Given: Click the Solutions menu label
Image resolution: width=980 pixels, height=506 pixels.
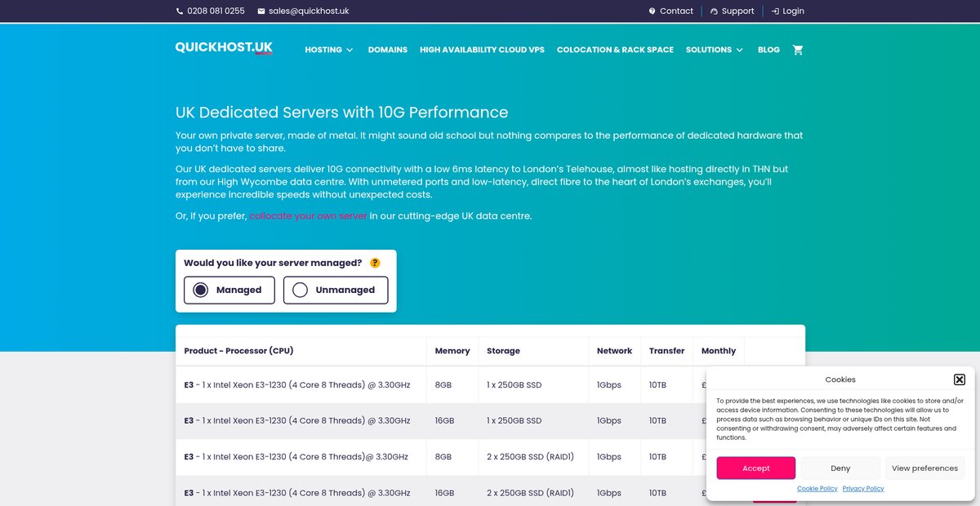Looking at the screenshot, I should 709,50.
